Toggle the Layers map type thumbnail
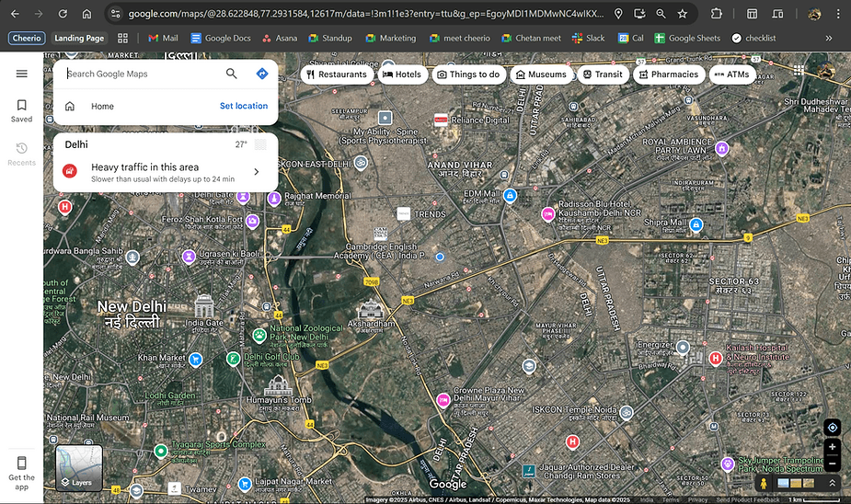Image resolution: width=851 pixels, height=504 pixels. coord(79,468)
